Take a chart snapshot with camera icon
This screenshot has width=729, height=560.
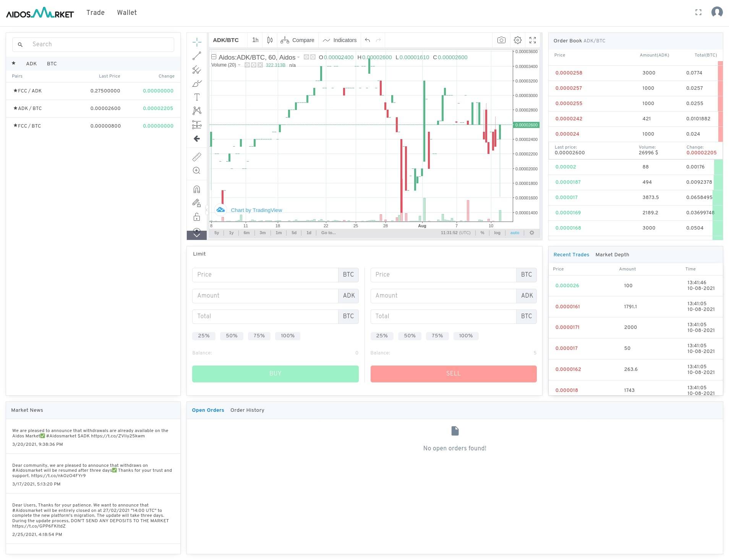click(502, 40)
